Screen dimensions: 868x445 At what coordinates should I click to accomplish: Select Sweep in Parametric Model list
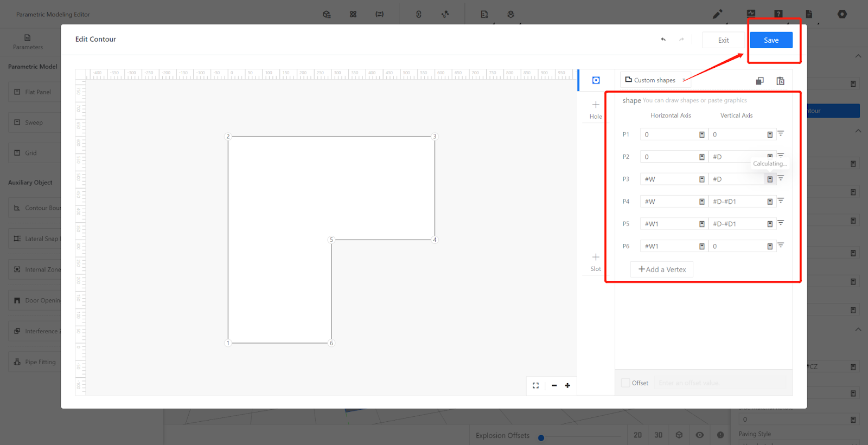35,122
